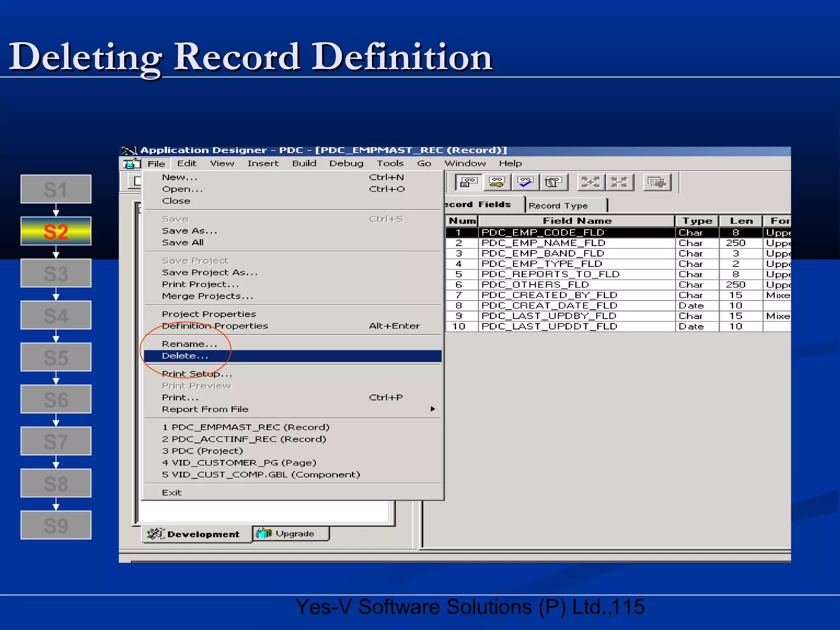Select the PDC_CREAT_DATE_FLD field

[x=577, y=306]
